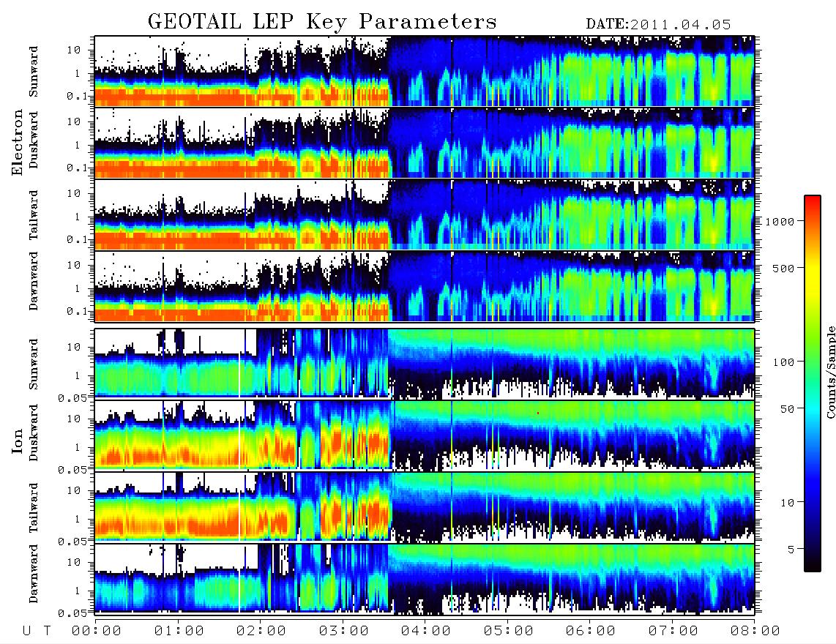
Task: Select the 1000 value on color scale
Action: [780, 221]
